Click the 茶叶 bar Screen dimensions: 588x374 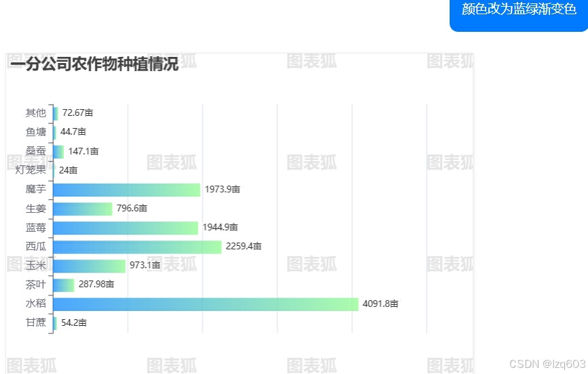point(64,285)
